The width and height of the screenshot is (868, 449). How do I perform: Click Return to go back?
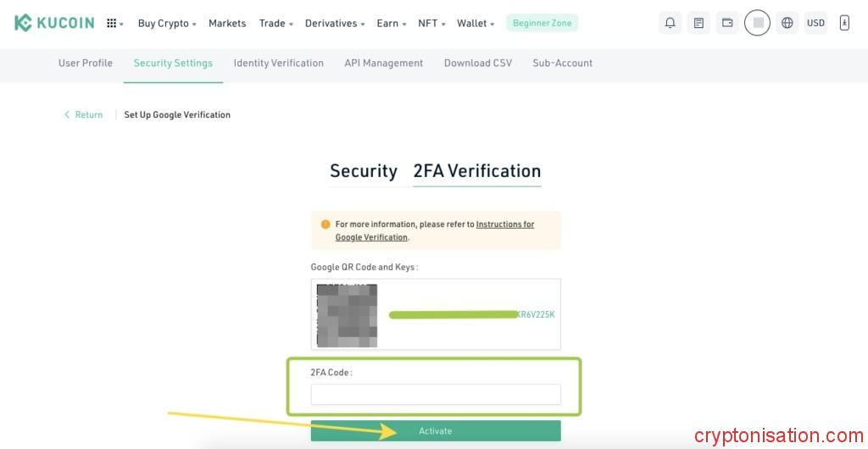(84, 114)
